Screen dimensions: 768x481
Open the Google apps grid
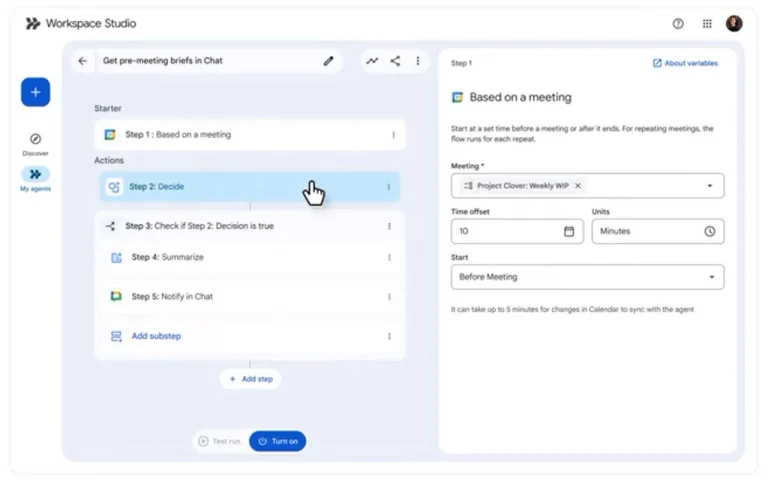pyautogui.click(x=707, y=23)
